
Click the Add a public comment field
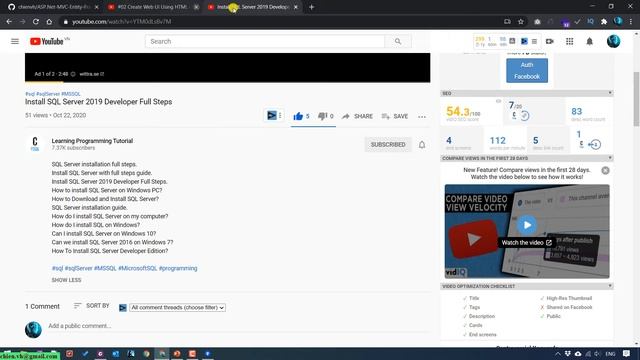click(x=239, y=326)
